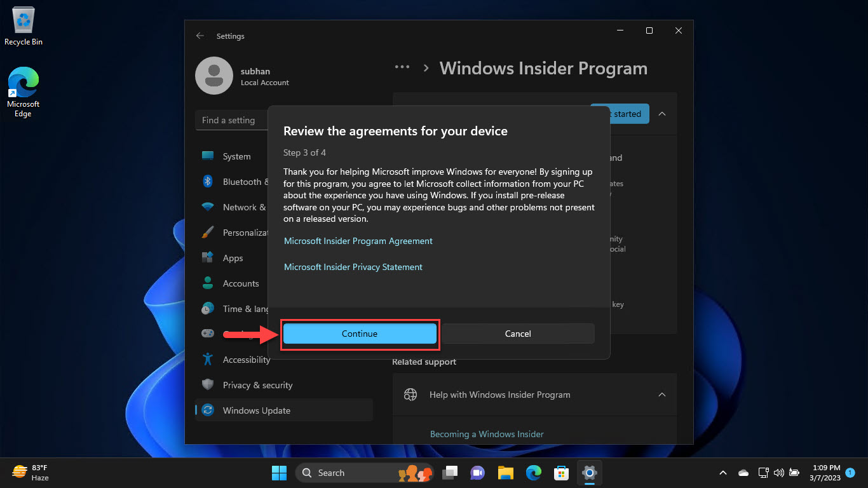Show hidden system tray icons

tap(723, 473)
